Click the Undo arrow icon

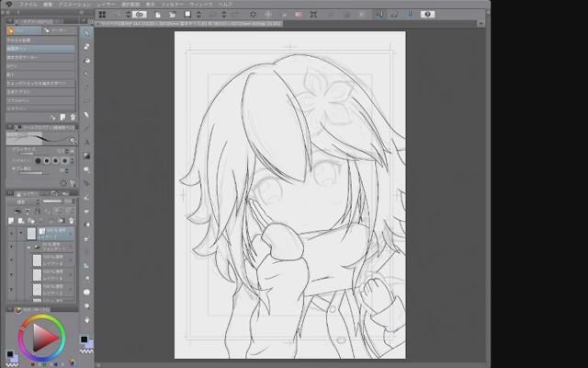(212, 15)
